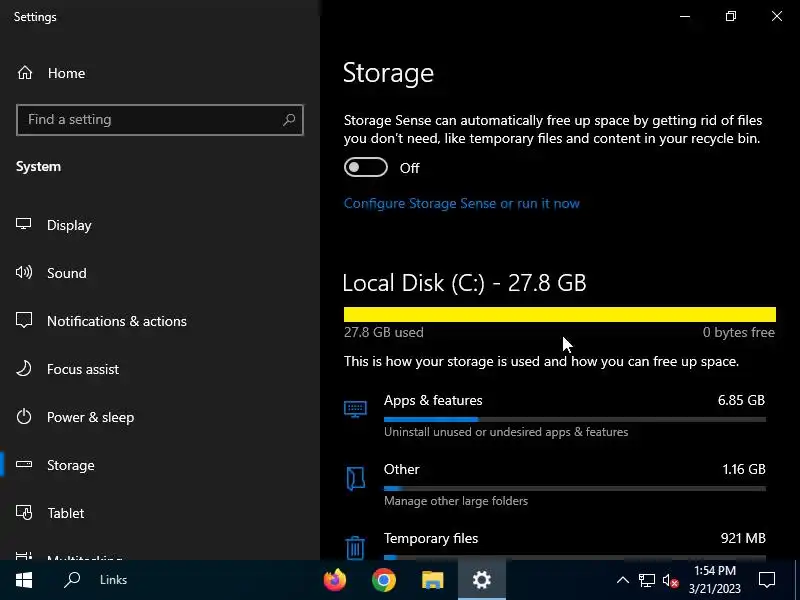The image size is (800, 600).
Task: Open the Action Center notification icon
Action: [767, 580]
